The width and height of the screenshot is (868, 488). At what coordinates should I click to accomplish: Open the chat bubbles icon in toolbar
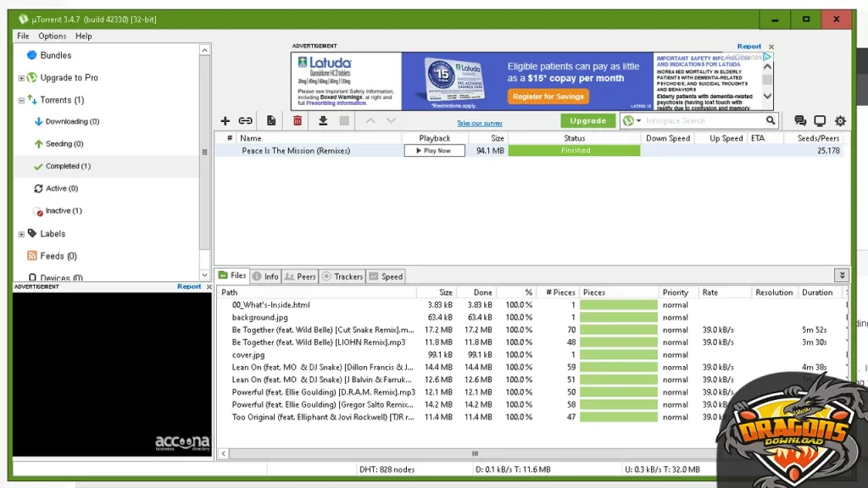pos(800,121)
